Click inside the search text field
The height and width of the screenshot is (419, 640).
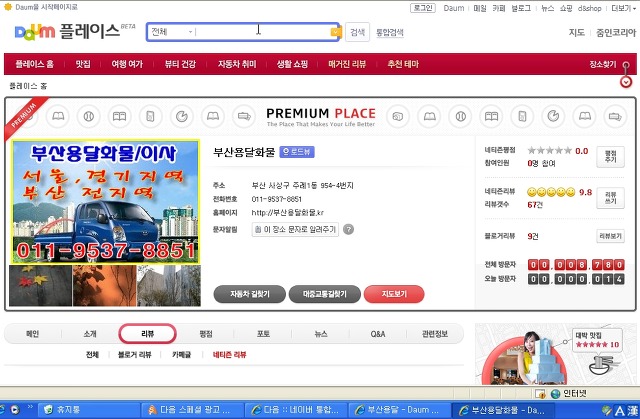coord(263,32)
